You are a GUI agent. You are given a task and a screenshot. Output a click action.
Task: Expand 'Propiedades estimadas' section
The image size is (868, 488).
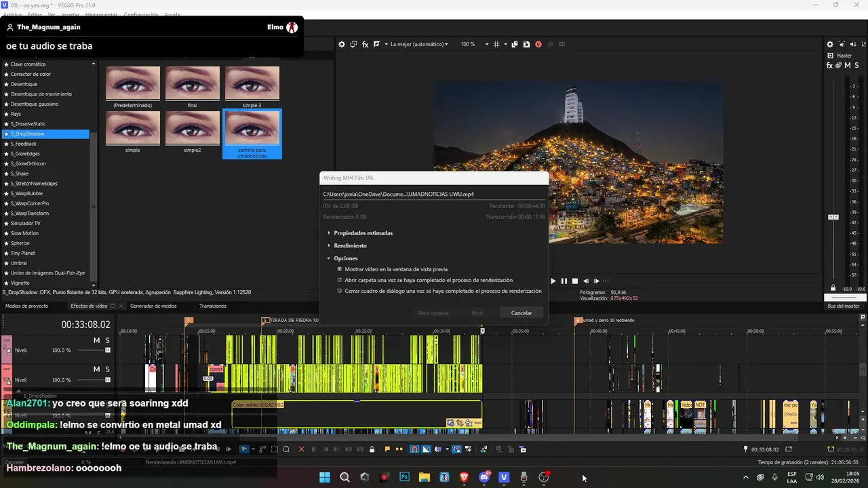click(329, 233)
